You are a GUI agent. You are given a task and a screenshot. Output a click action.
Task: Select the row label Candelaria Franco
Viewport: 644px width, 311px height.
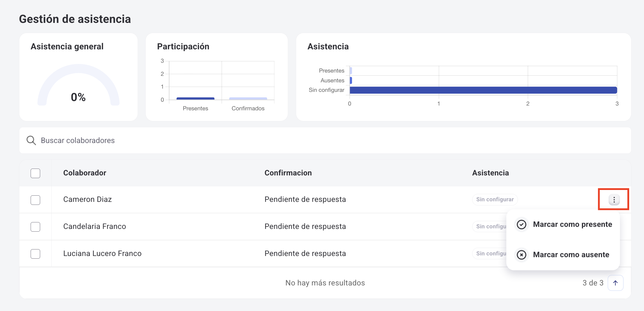click(94, 226)
